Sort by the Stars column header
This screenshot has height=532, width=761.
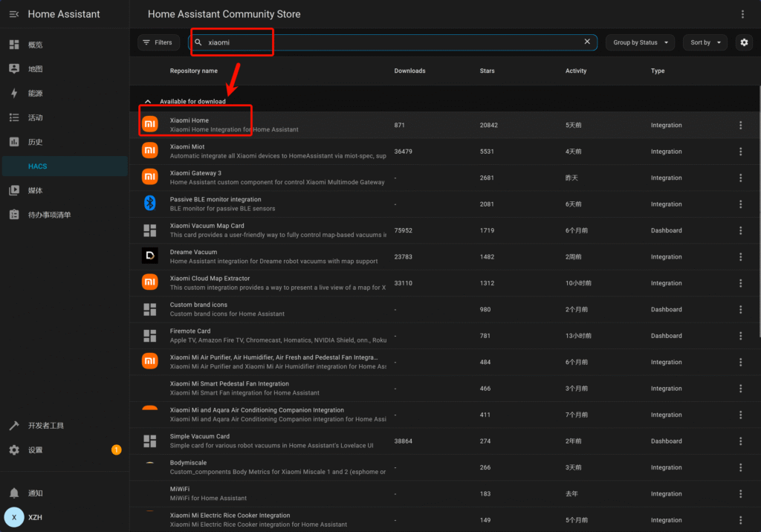pyautogui.click(x=487, y=71)
